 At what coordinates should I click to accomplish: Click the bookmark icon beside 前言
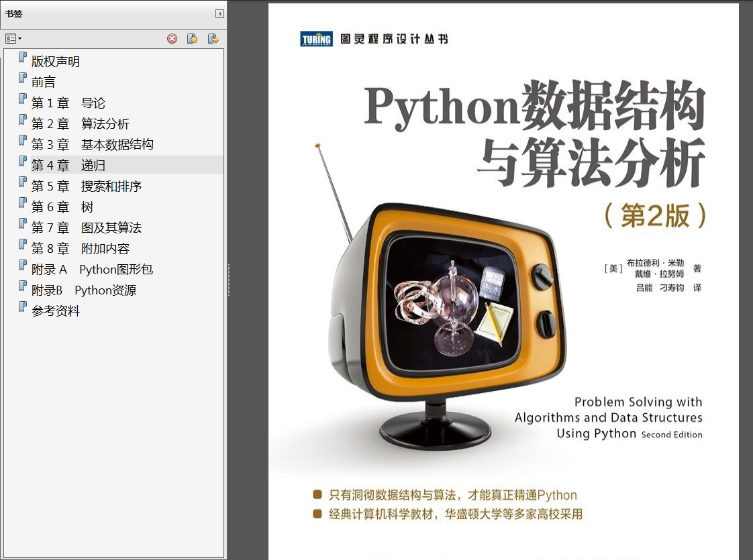(x=23, y=78)
